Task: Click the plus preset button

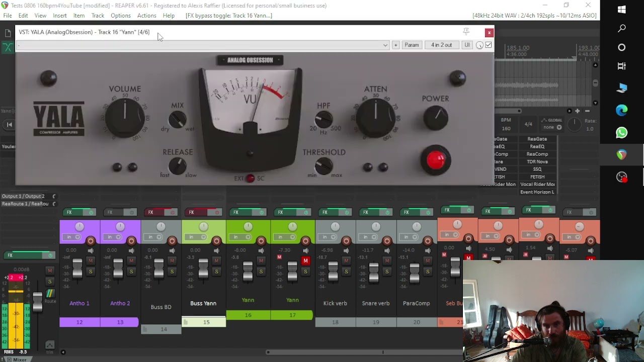Action: pos(395,45)
